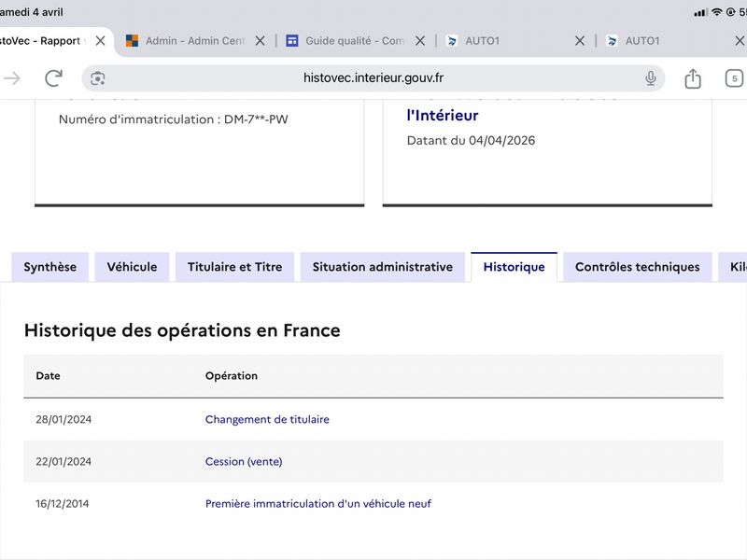This screenshot has width=747, height=560.
Task: Tap the forward navigation arrow
Action: coord(12,78)
